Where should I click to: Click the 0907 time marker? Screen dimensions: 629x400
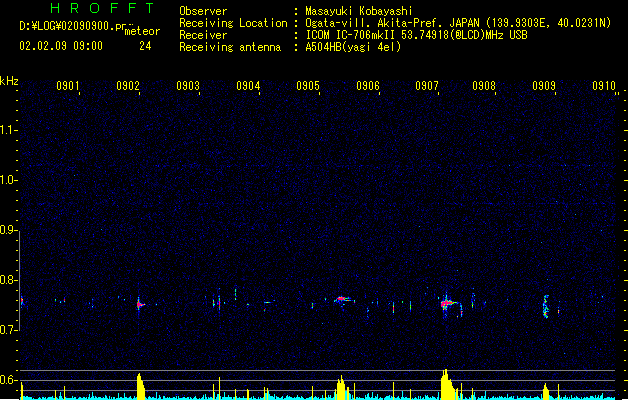[x=427, y=85]
